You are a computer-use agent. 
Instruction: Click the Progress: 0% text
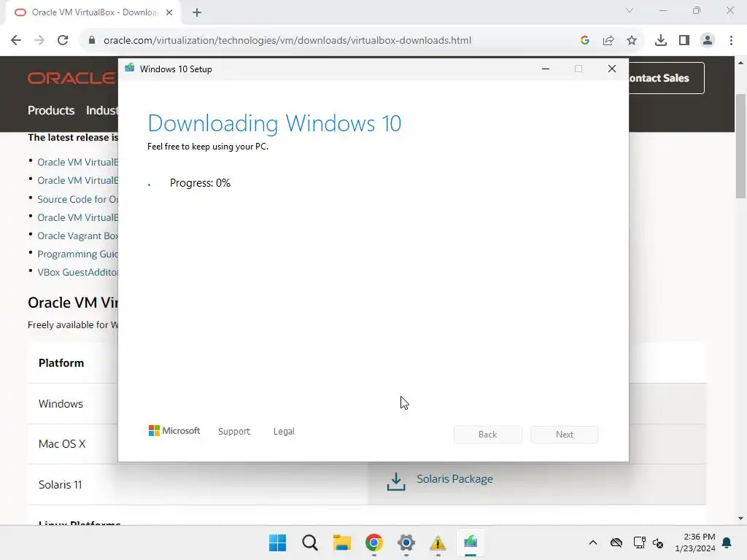tap(200, 183)
